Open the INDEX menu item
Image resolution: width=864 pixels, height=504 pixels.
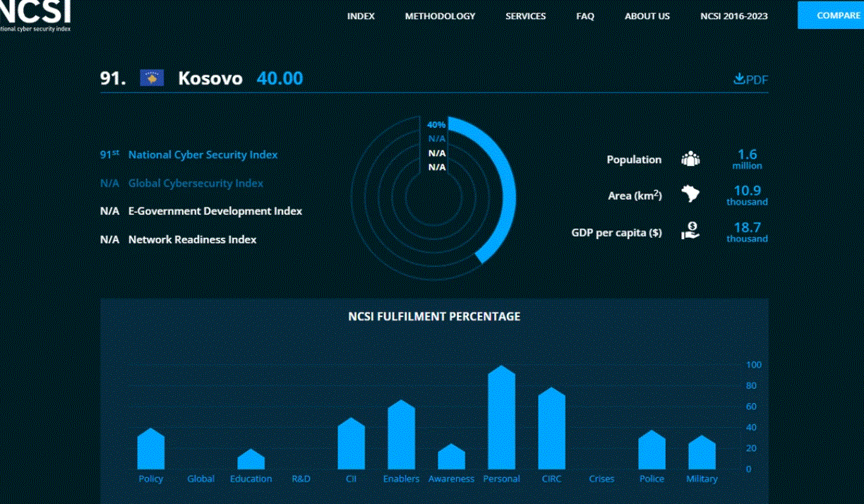[361, 16]
